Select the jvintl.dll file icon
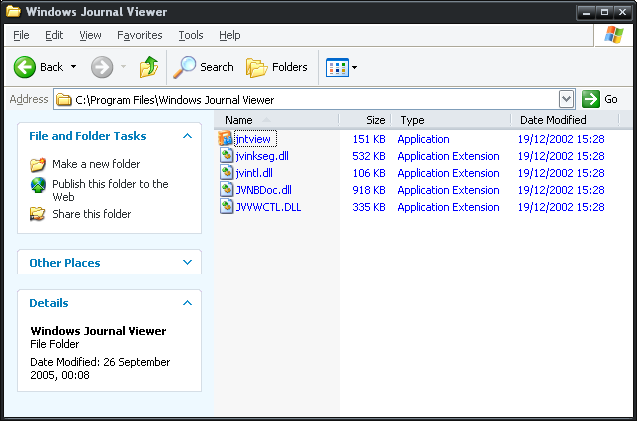Viewport: 637px width, 421px height. click(226, 173)
